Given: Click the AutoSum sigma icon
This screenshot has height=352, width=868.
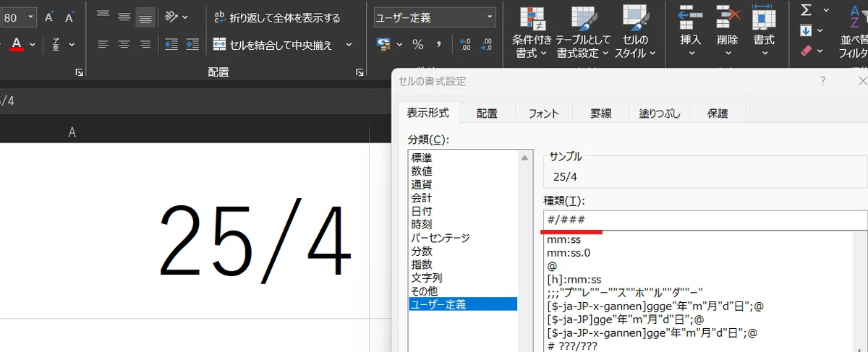Looking at the screenshot, I should coord(807,10).
